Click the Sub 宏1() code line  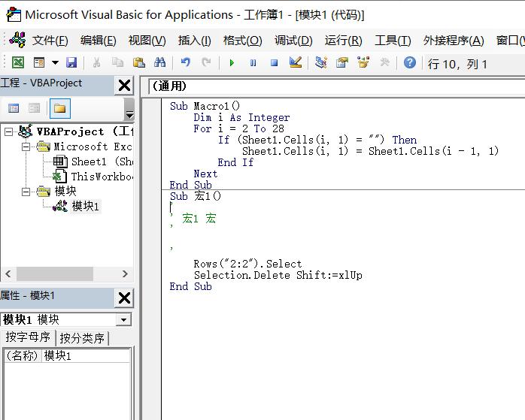coord(196,196)
